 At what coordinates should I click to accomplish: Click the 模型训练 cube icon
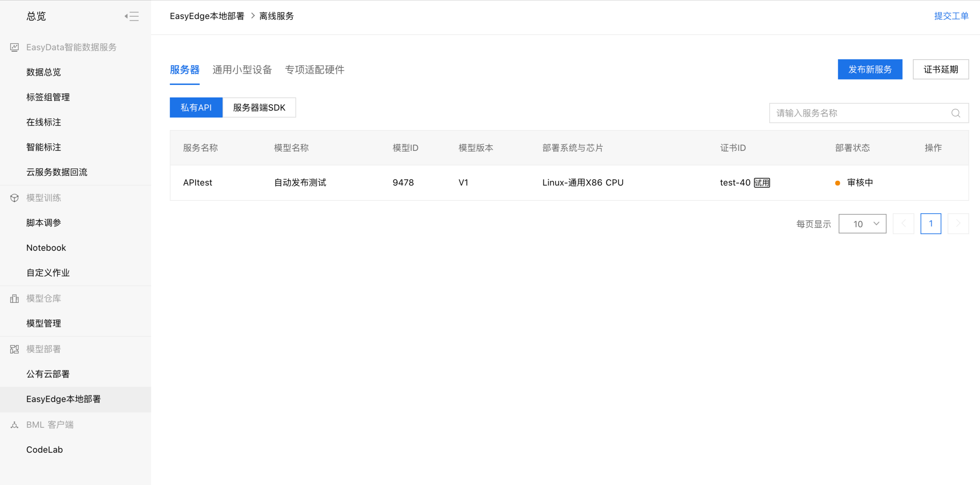coord(15,198)
